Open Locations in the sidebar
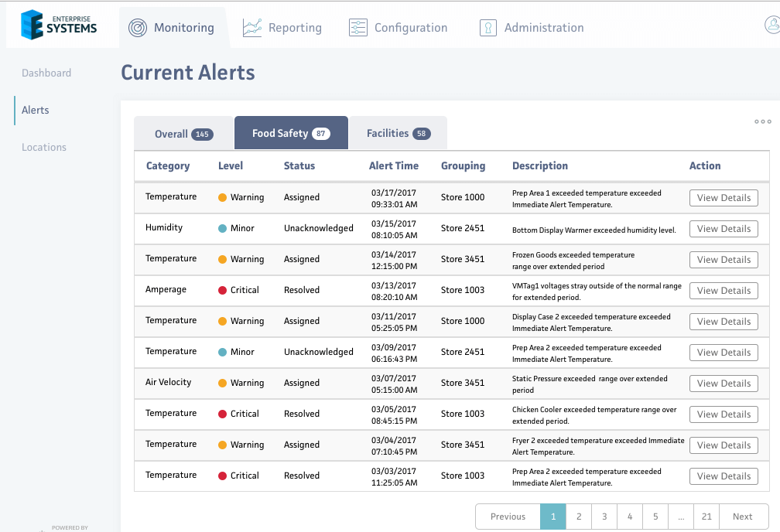 click(44, 147)
